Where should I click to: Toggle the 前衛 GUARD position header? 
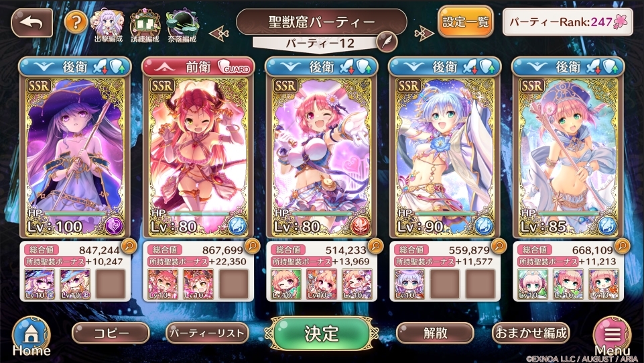198,67
